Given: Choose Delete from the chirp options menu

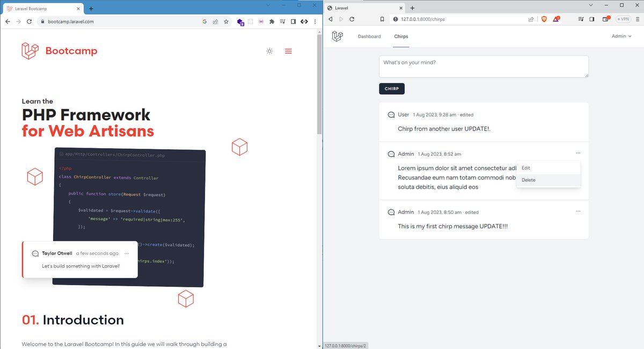Looking at the screenshot, I should click(548, 180).
